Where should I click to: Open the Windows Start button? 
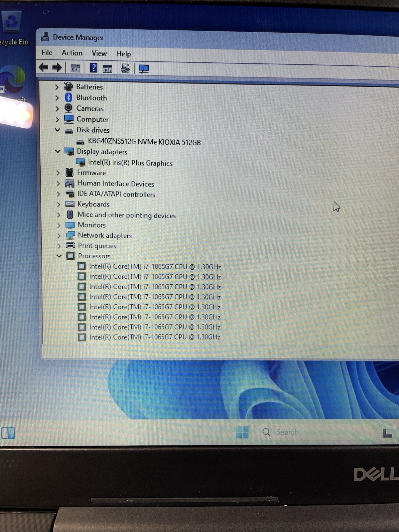(x=242, y=432)
